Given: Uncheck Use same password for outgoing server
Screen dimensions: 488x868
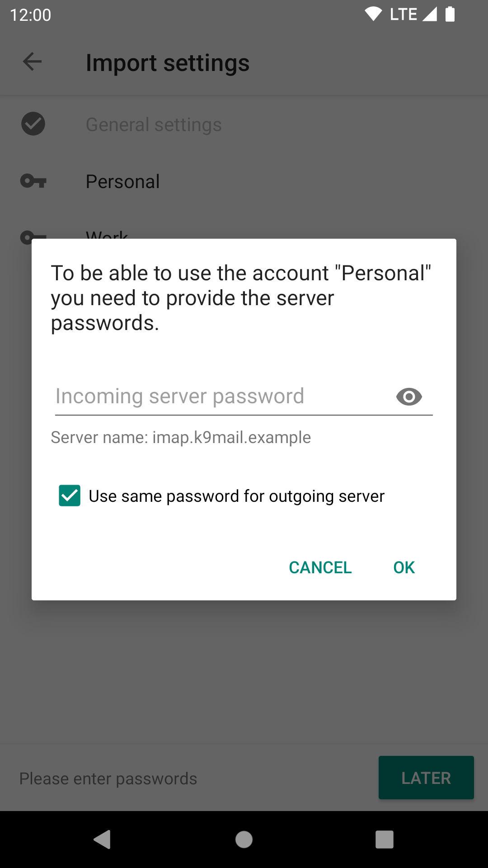Looking at the screenshot, I should (x=70, y=495).
